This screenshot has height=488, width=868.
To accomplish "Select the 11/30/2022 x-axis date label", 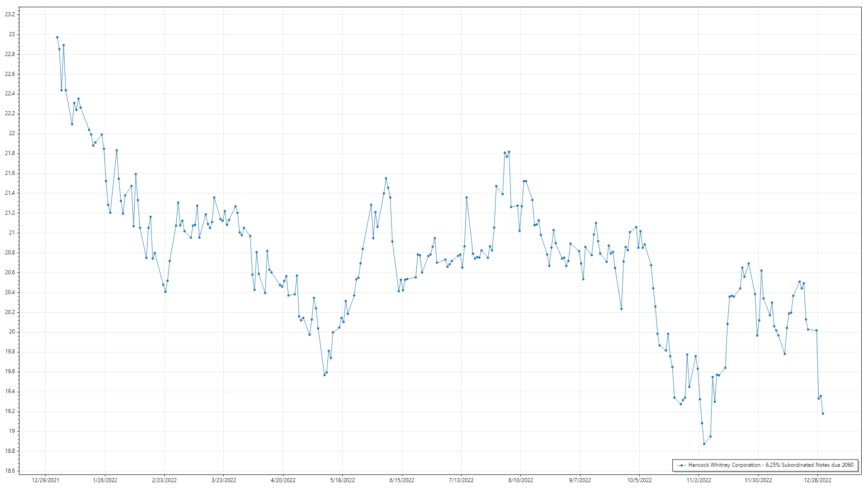I will click(x=758, y=480).
